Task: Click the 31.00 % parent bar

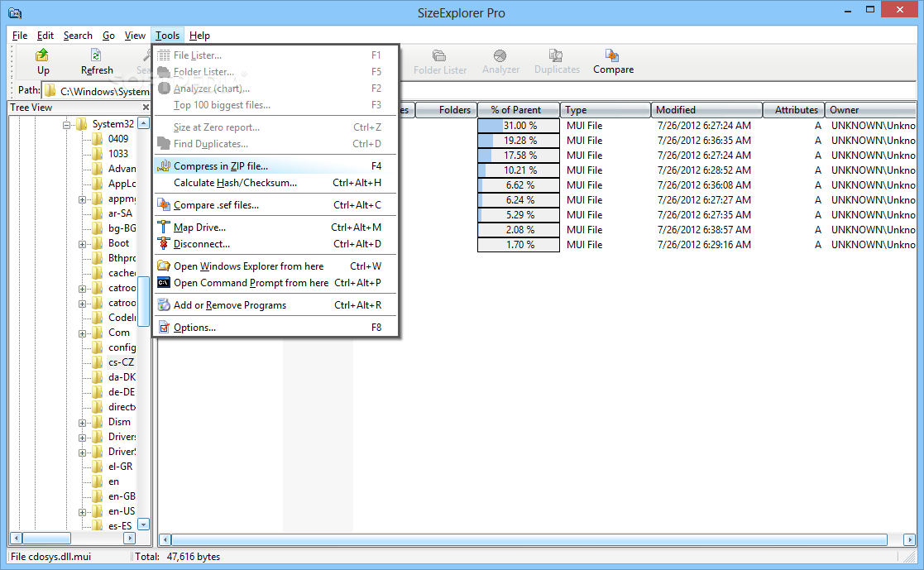Action: [x=519, y=126]
